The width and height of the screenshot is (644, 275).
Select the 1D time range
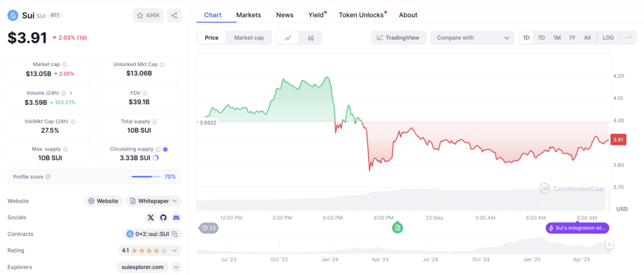pos(526,38)
